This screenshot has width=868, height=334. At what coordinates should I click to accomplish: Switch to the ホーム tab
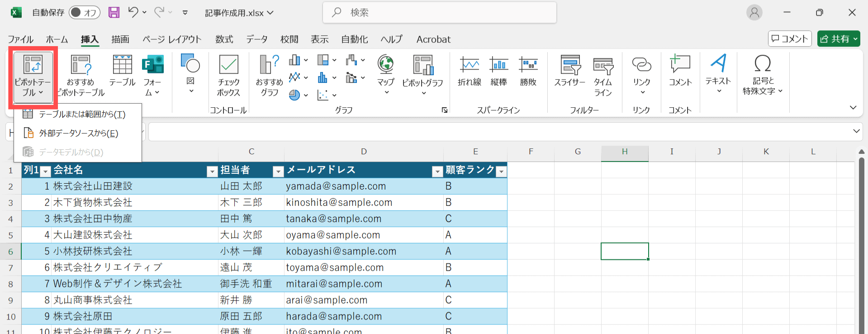pyautogui.click(x=57, y=39)
